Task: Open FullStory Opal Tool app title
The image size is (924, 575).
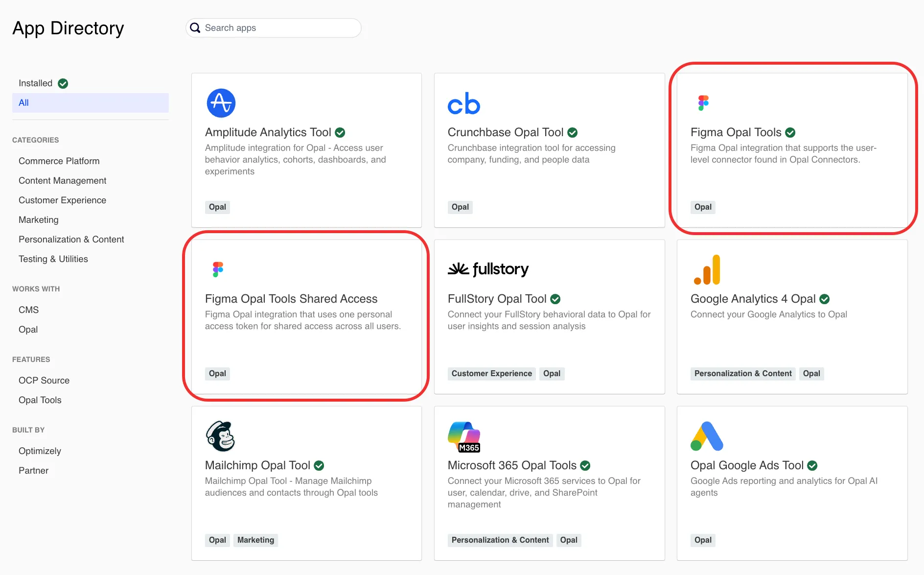Action: point(497,299)
